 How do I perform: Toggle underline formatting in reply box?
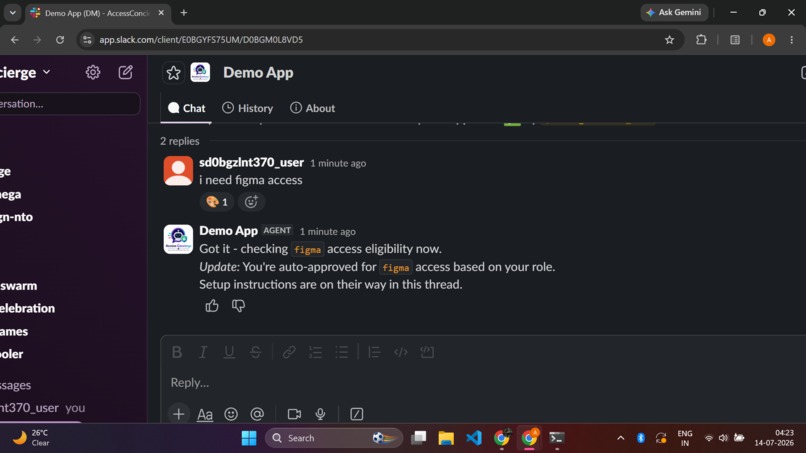coord(229,352)
